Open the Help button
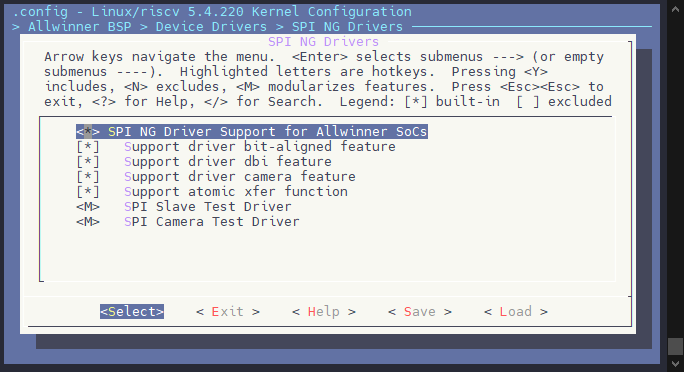Viewport: 684px width, 372px height. tap(324, 311)
